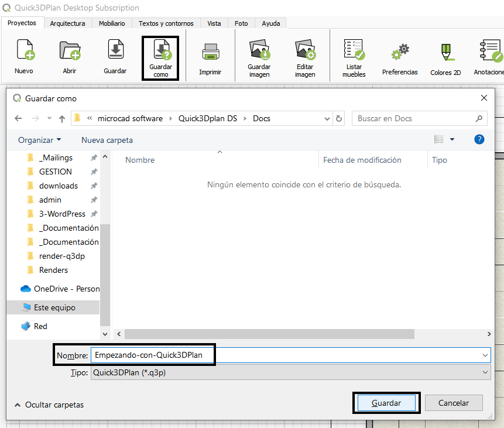The image size is (504, 428).
Task: Collapse folders with Ocultar carpetas
Action: (50, 405)
